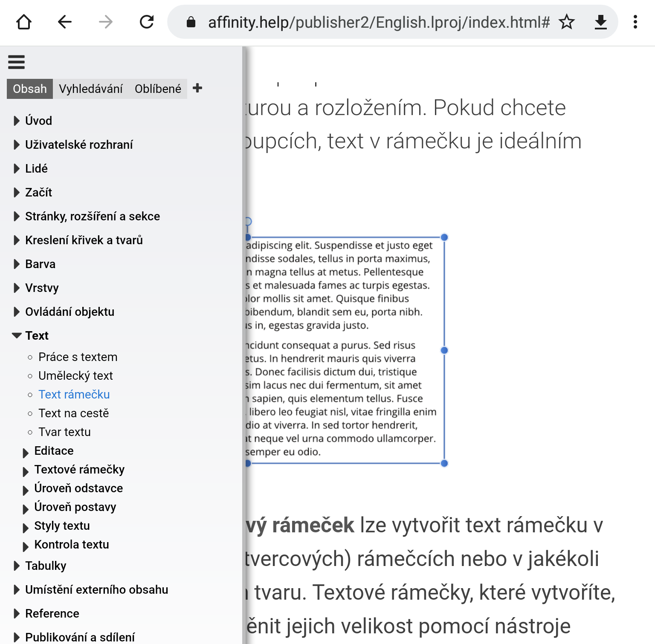Expand the Barva section arrow

17,264
